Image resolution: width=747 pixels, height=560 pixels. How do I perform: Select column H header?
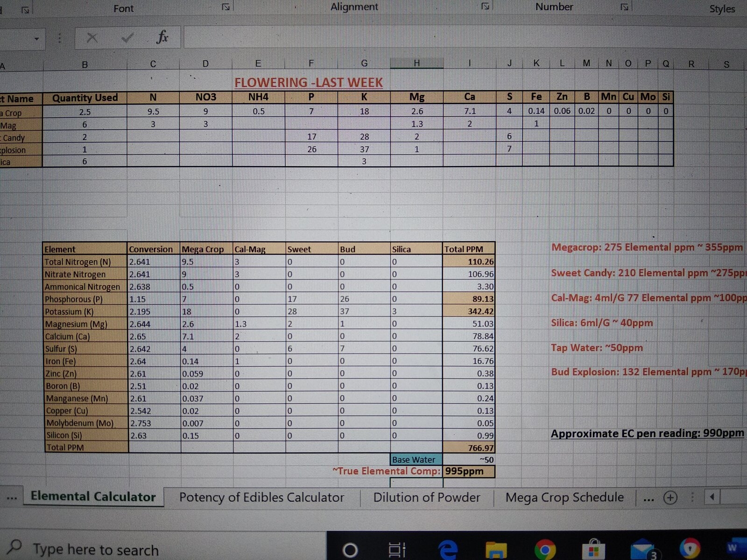tap(416, 63)
